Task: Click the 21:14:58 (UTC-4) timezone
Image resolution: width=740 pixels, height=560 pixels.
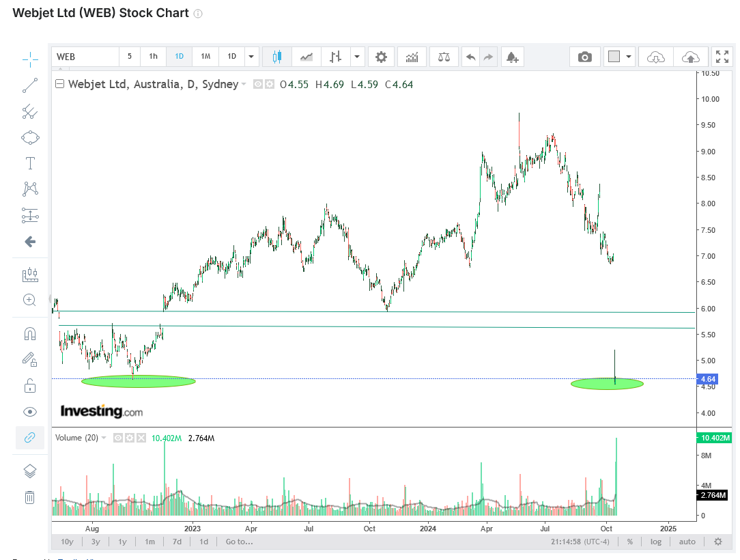Action: point(580,542)
